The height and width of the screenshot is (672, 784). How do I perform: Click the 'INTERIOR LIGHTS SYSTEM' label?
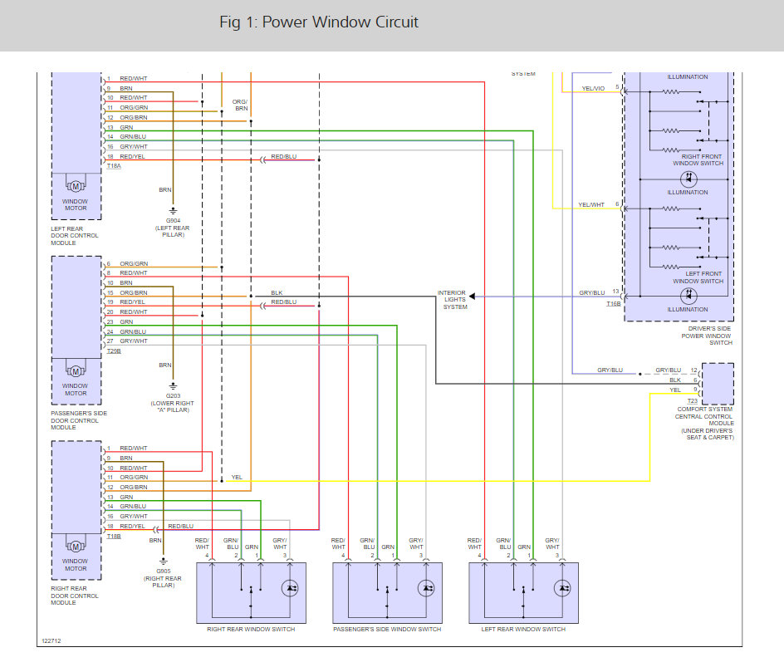click(x=452, y=300)
